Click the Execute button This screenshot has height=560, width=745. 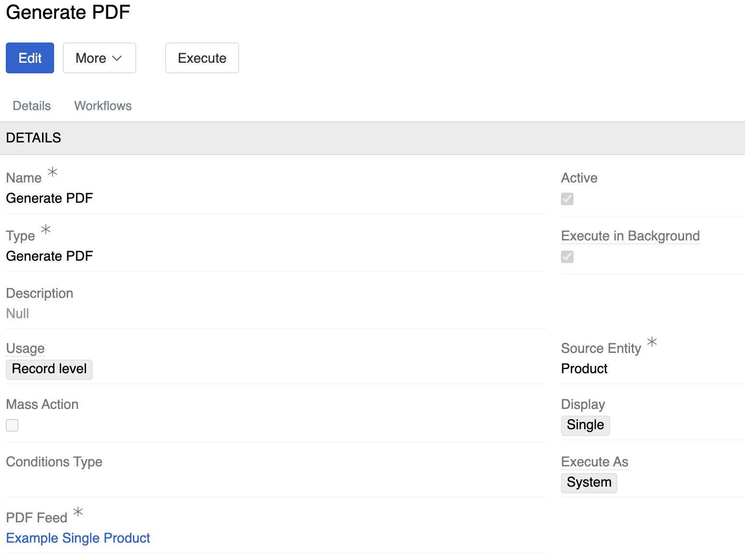point(202,58)
